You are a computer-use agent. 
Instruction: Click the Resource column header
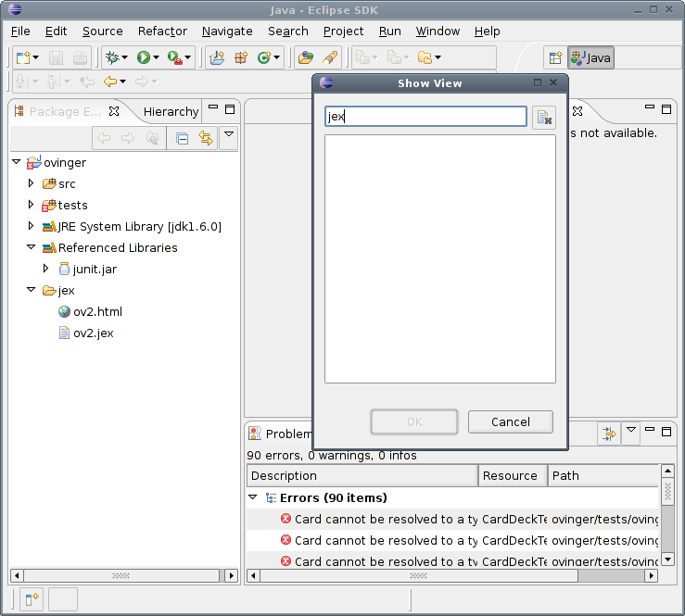pos(514,475)
